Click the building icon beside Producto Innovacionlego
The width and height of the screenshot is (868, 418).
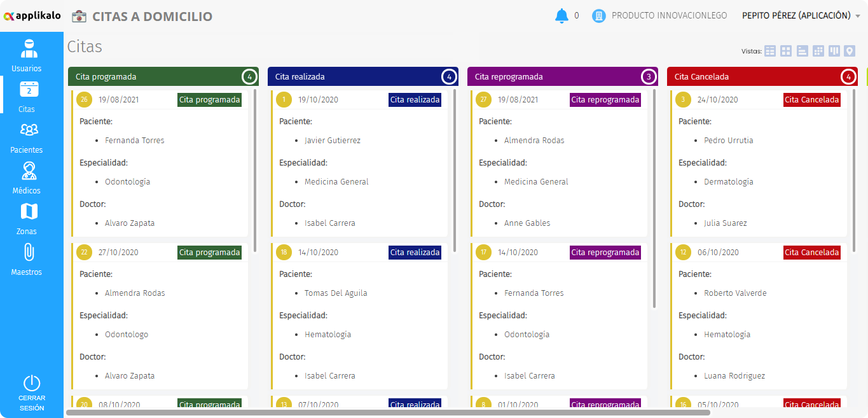pyautogui.click(x=598, y=16)
